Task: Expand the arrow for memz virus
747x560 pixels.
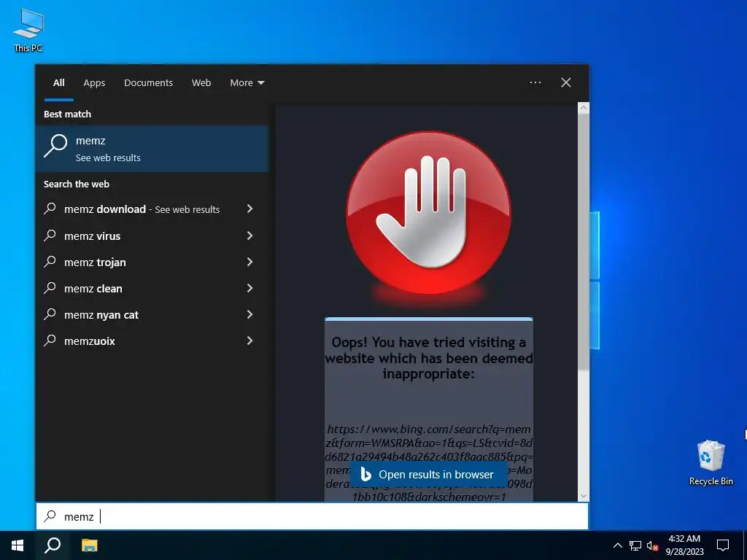Action: (249, 236)
